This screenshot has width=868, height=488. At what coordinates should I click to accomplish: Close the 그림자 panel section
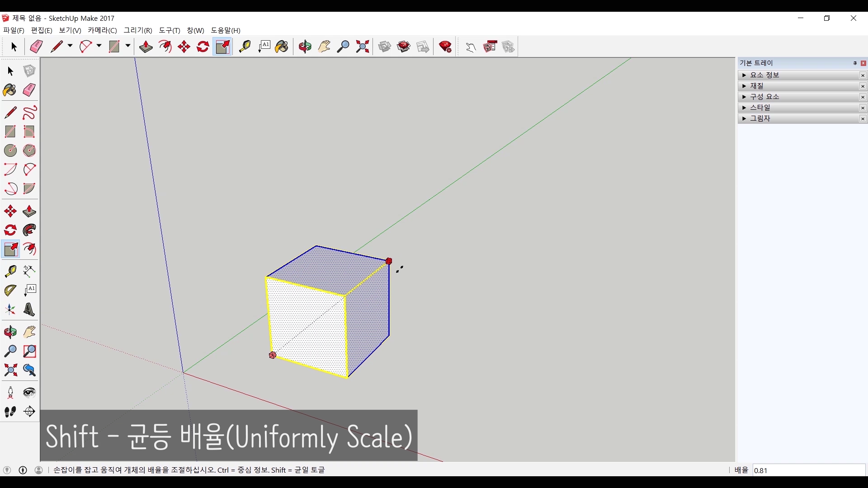pos(863,118)
